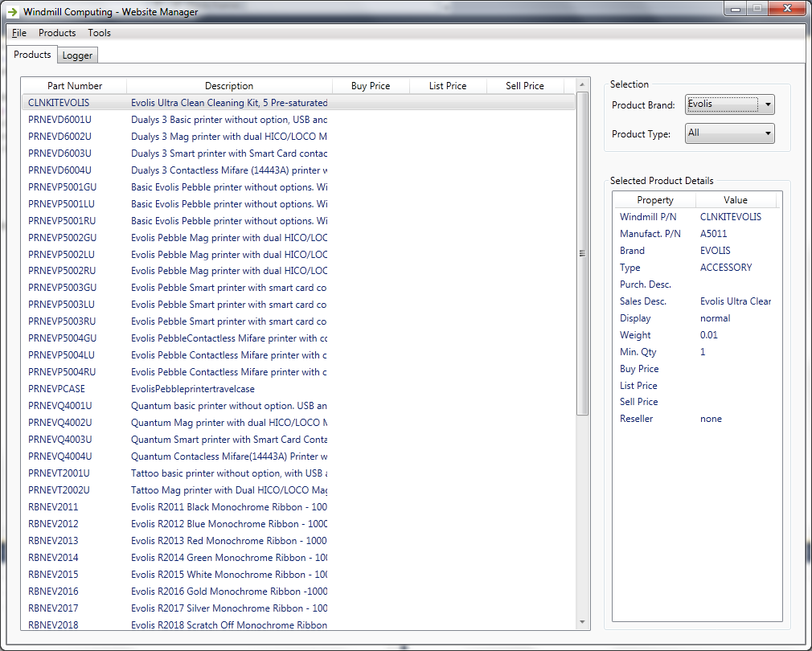Select part number RBNEV2014

click(53, 557)
